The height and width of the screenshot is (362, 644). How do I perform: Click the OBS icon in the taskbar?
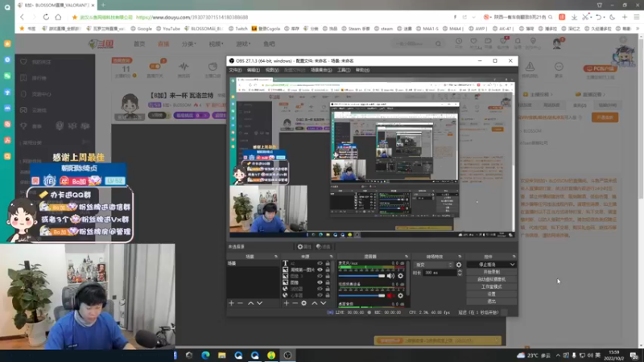tap(287, 355)
